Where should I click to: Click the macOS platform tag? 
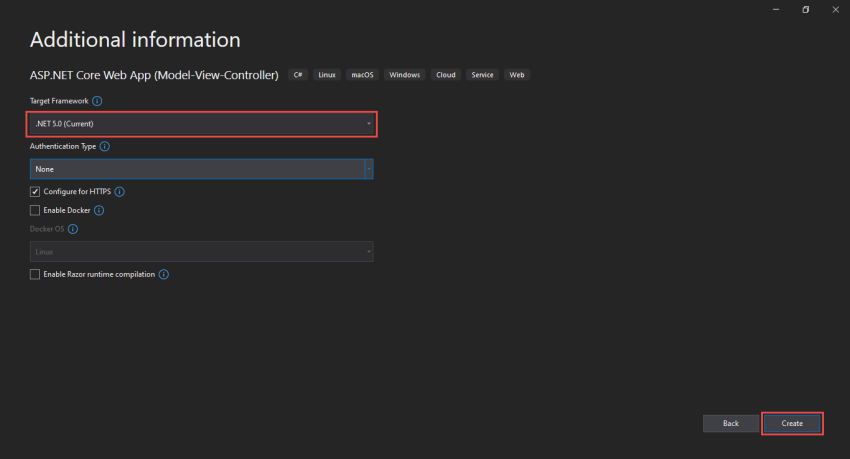[362, 75]
